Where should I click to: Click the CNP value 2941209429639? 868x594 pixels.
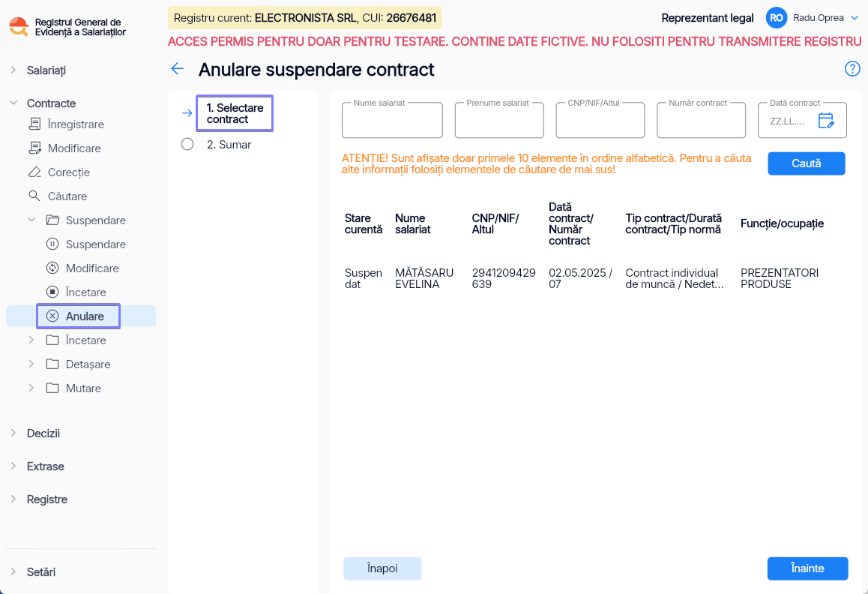tap(503, 278)
